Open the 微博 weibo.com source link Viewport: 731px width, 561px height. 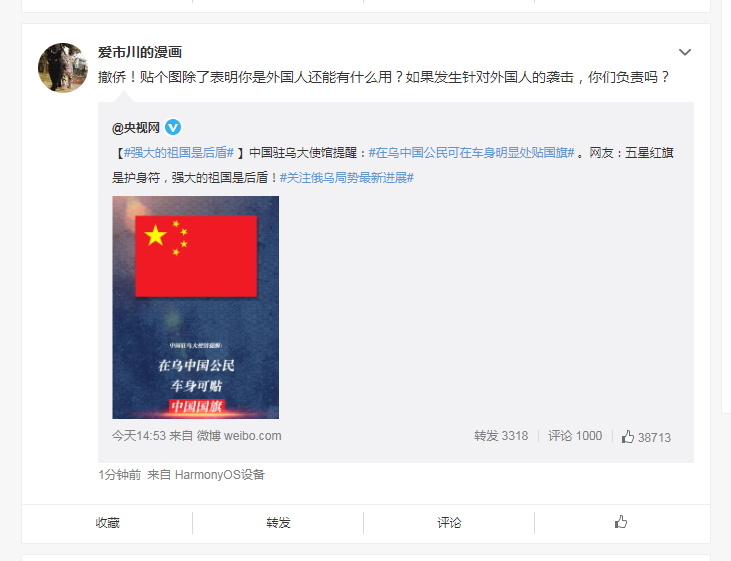point(239,436)
